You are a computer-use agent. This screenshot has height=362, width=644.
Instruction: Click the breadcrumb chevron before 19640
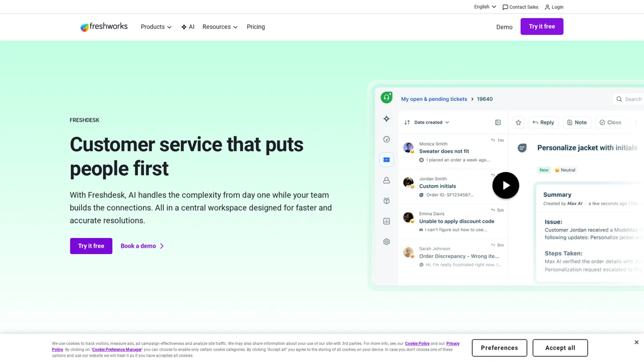[x=472, y=99]
